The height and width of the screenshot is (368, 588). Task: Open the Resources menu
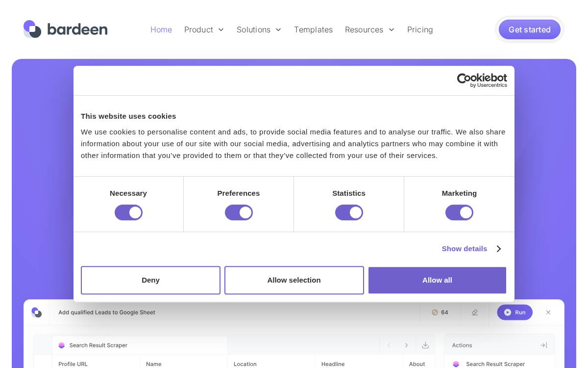pyautogui.click(x=364, y=29)
